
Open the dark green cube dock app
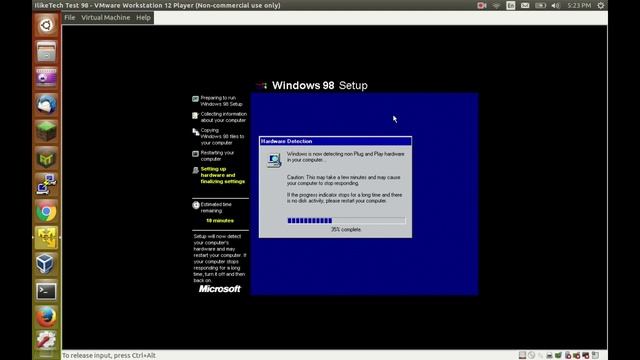click(46, 158)
